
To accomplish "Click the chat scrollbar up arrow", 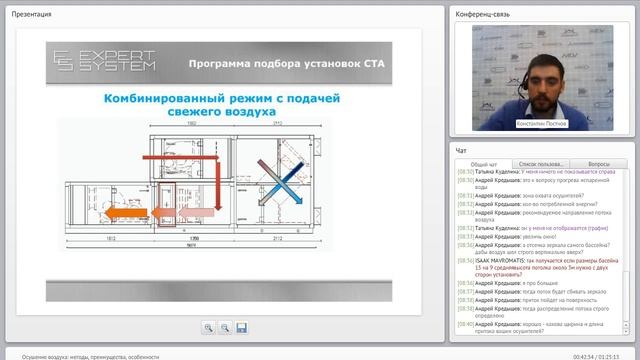I will click(x=626, y=325).
